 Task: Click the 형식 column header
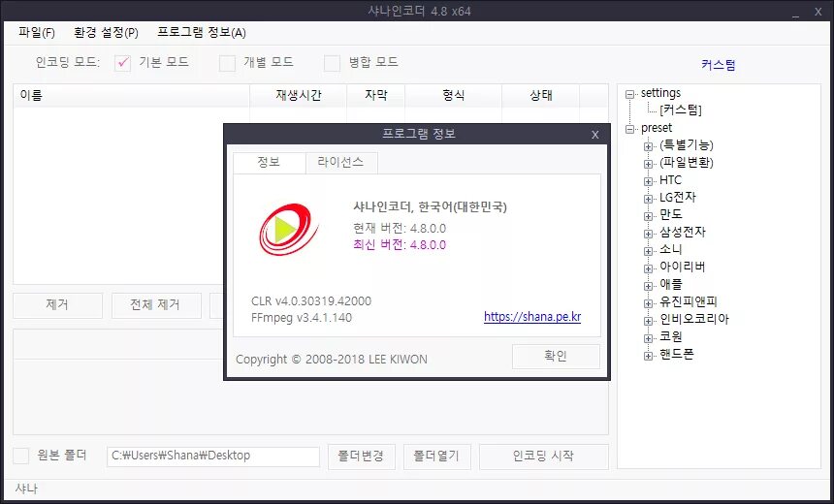point(454,96)
